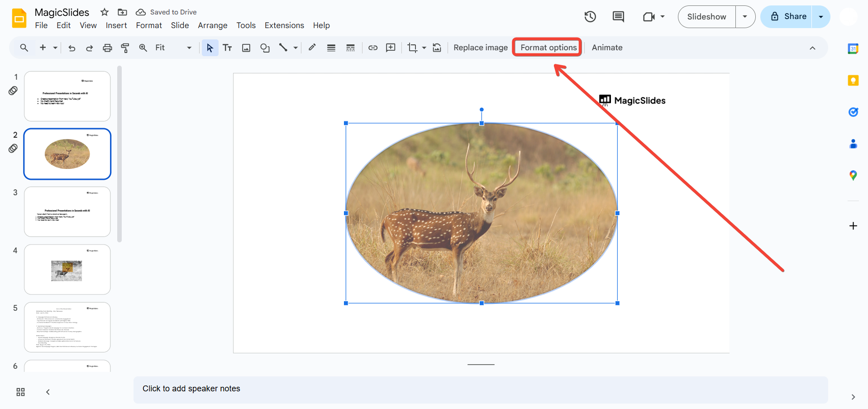
Task: Expand the Slideshow dropdown arrow
Action: [745, 17]
